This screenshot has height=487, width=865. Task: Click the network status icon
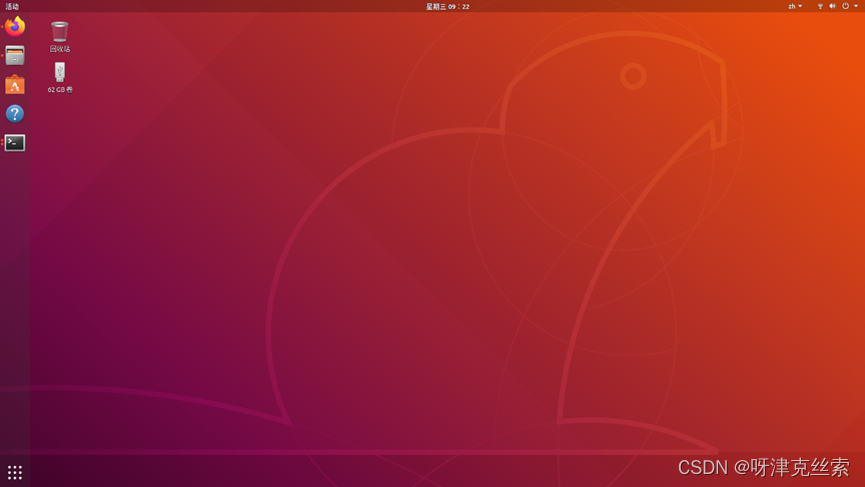pyautogui.click(x=820, y=7)
